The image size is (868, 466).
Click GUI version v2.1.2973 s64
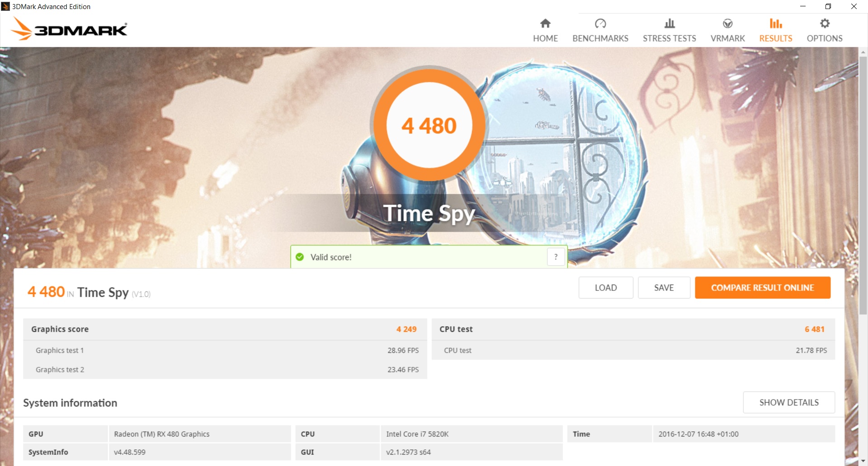coord(408,452)
